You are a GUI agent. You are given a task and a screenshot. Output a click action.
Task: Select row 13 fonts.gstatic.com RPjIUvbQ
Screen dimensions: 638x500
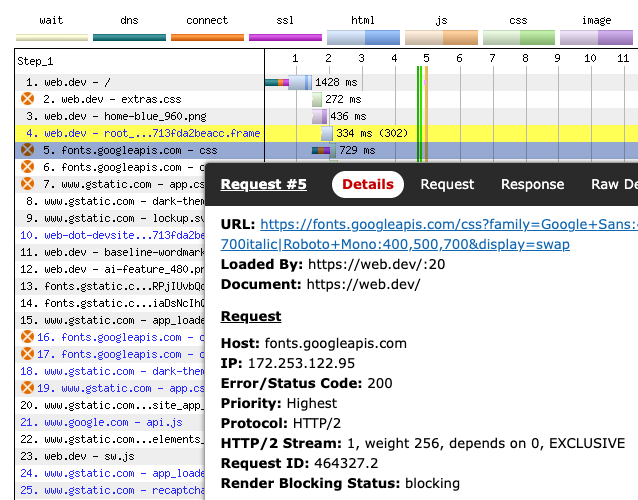click(110, 286)
